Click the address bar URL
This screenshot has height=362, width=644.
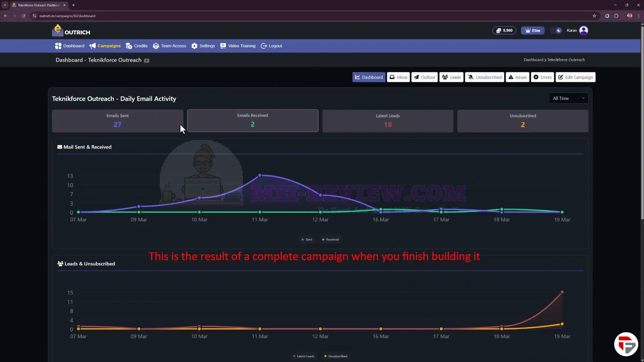67,16
